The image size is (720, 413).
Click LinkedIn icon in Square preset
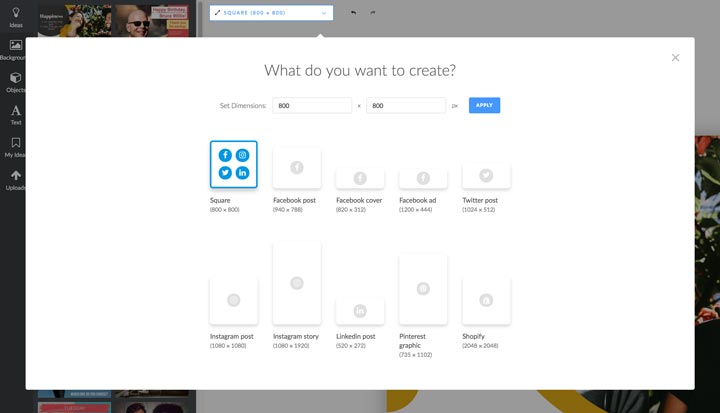[x=242, y=173]
